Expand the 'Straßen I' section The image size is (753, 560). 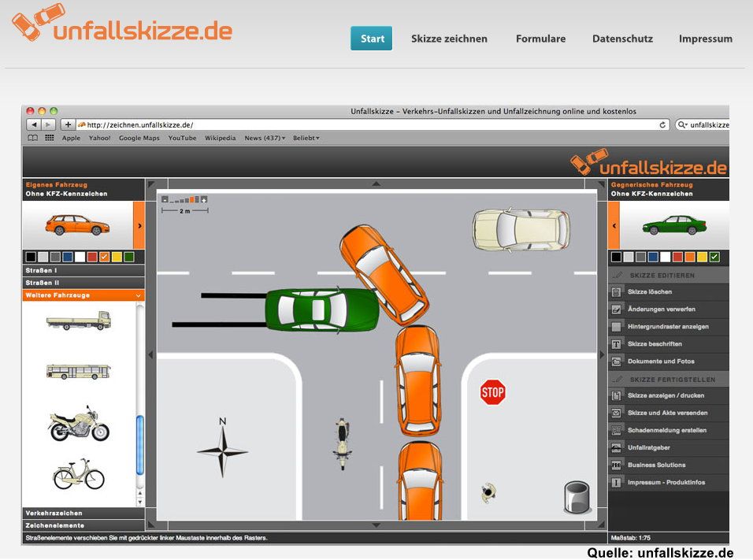[x=83, y=270]
